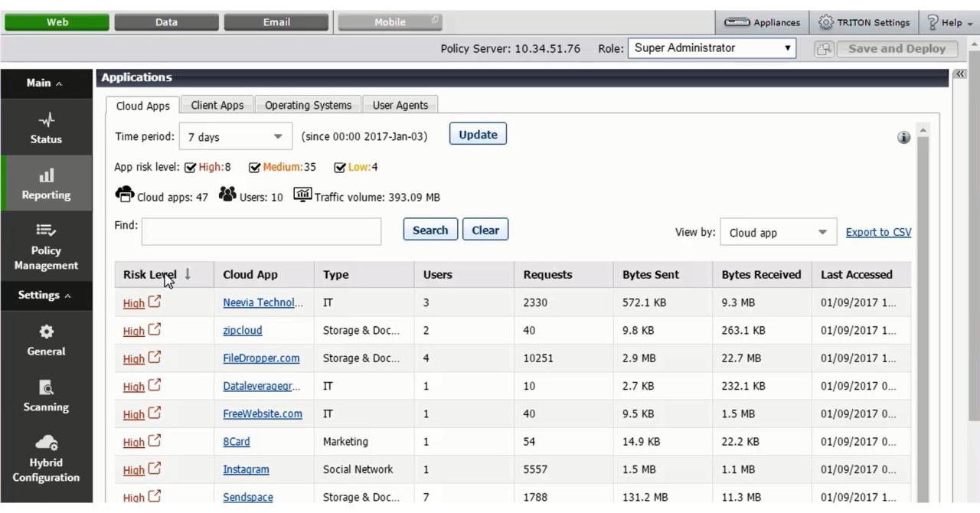Open the Time period dropdown
The width and height of the screenshot is (980, 513).
tap(236, 136)
